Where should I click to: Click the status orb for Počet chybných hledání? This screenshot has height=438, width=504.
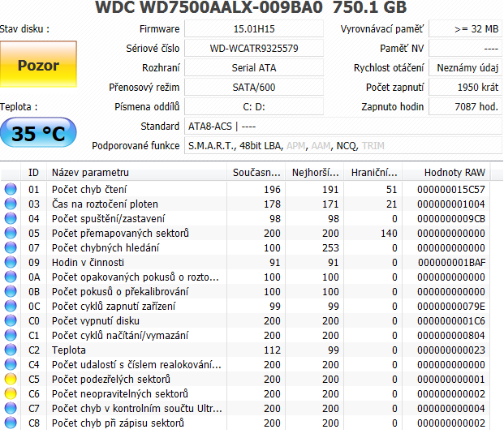pyautogui.click(x=11, y=247)
